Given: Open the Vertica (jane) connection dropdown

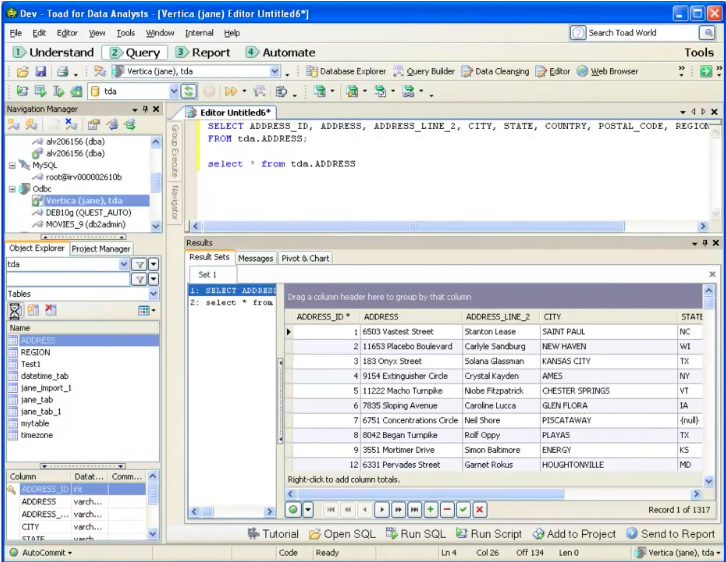Looking at the screenshot, I should click(275, 72).
